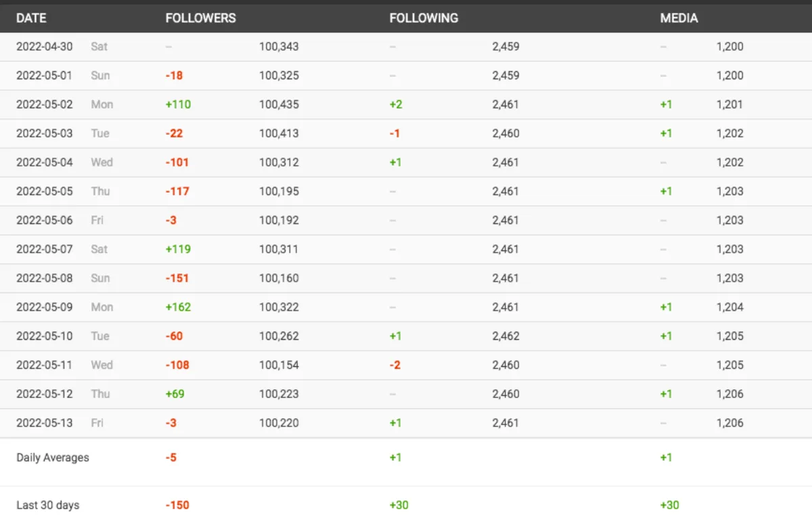812x524 pixels.
Task: Click the FOLLOWERS column header
Action: [200, 18]
